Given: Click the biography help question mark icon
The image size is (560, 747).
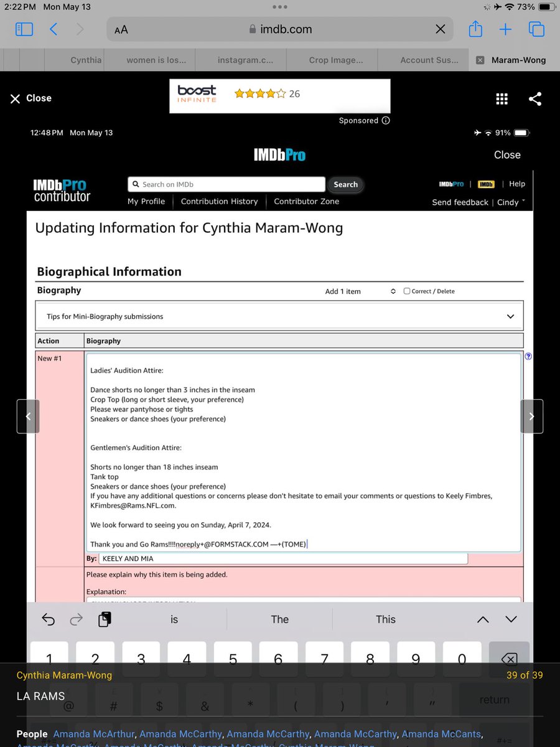Looking at the screenshot, I should tap(528, 357).
